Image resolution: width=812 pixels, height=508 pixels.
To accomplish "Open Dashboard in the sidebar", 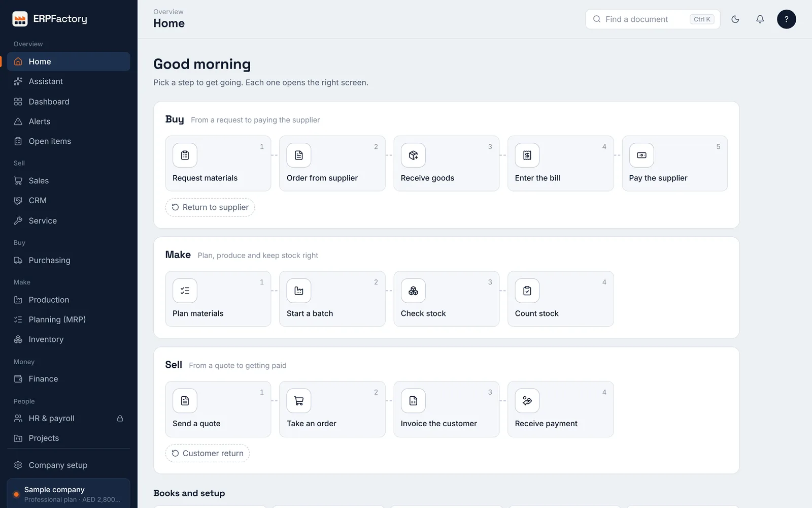I will [x=69, y=102].
